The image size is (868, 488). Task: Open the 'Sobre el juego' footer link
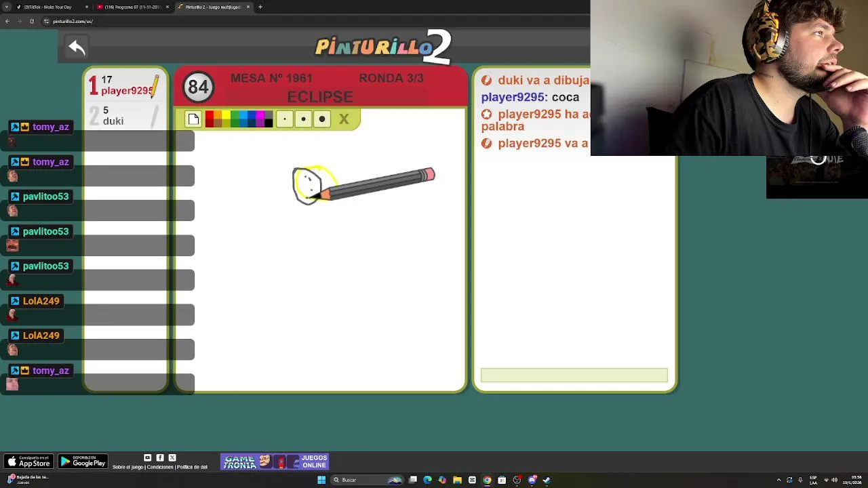click(x=127, y=467)
